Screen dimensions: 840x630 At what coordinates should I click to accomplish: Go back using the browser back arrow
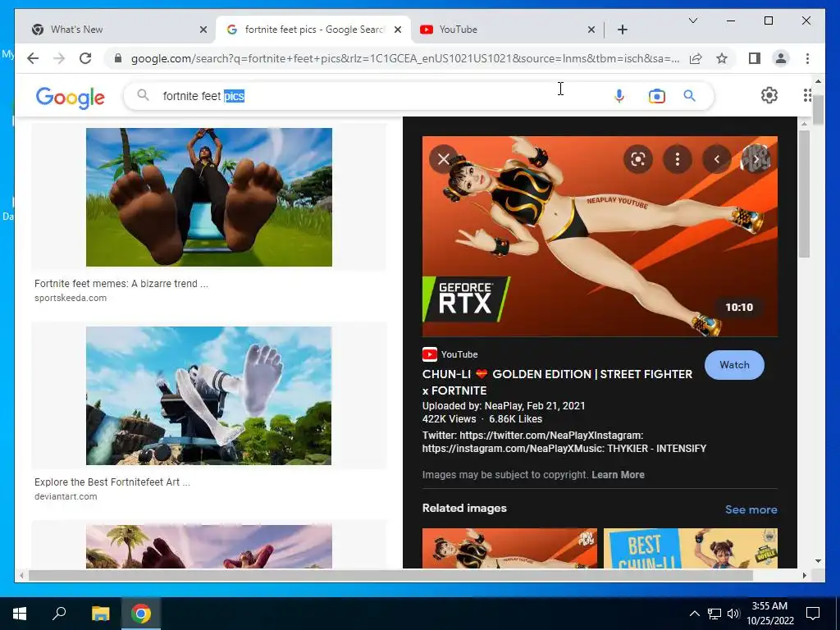(x=33, y=58)
